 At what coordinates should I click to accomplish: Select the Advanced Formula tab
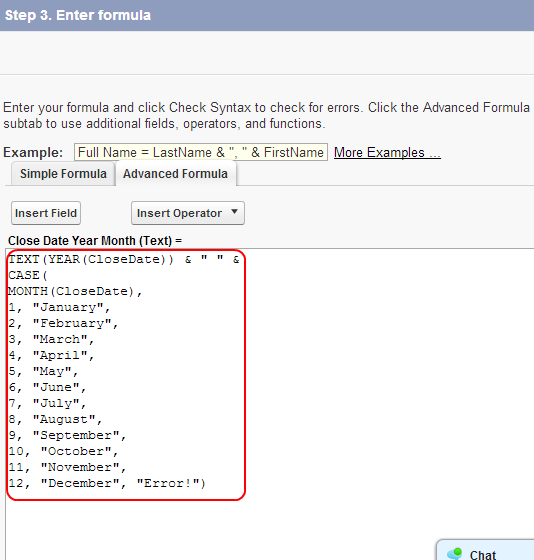(175, 174)
